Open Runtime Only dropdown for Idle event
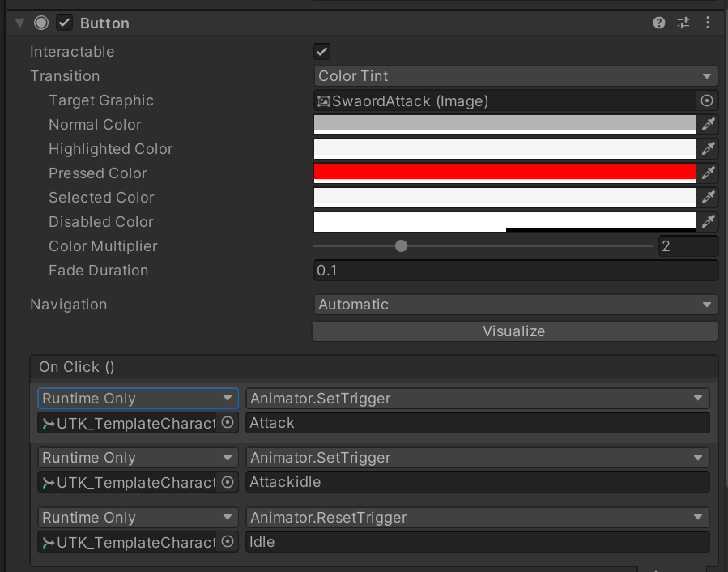The height and width of the screenshot is (572, 728). [138, 517]
